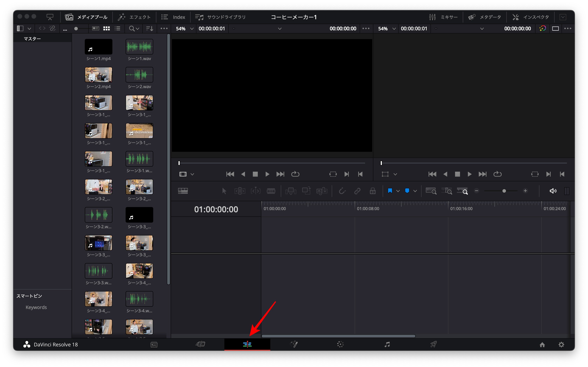Click the timeline view options icon
Screen dimensions: 588x367
coord(183,191)
